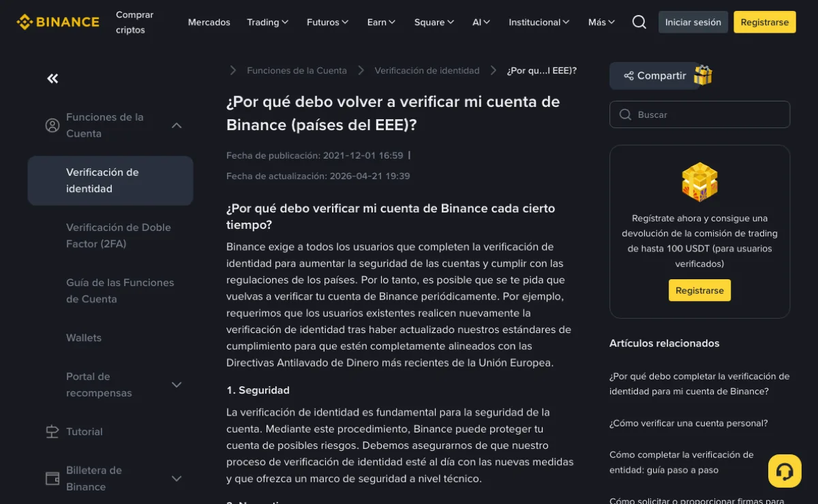Open related article ¿Por qué debo completar la verificación
818x504 pixels.
coord(699,383)
